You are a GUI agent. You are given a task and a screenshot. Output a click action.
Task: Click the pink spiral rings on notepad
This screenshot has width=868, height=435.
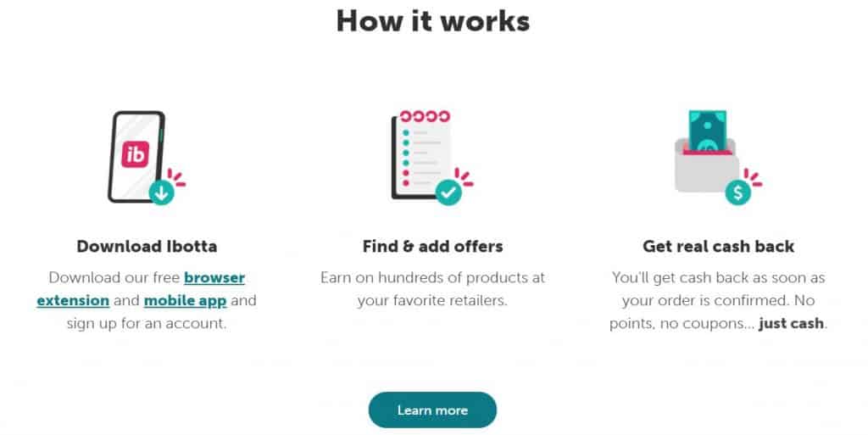[x=425, y=116]
